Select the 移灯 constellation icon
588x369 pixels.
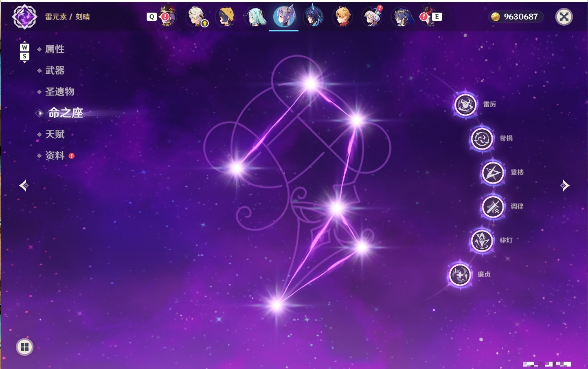click(x=482, y=241)
